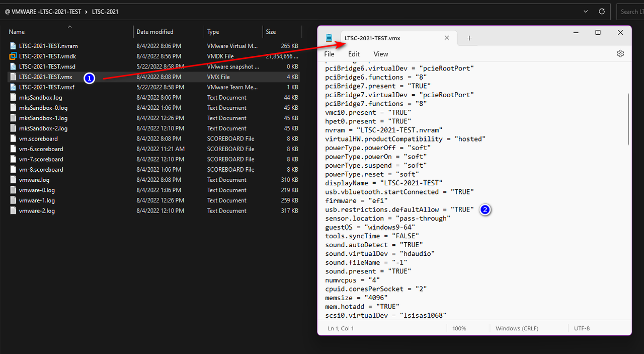Click usb.restrictions.defaultAllow line in Notepad
Image resolution: width=644 pixels, height=354 pixels.
[x=399, y=209]
